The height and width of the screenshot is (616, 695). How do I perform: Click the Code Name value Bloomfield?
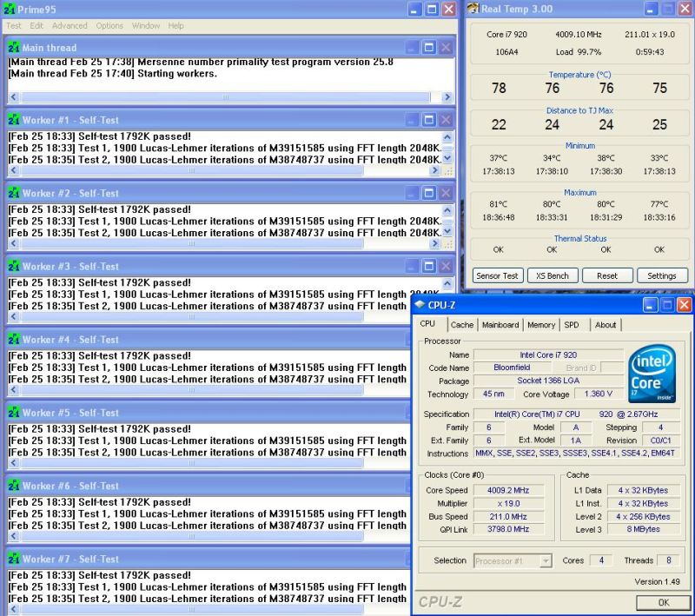pos(512,368)
